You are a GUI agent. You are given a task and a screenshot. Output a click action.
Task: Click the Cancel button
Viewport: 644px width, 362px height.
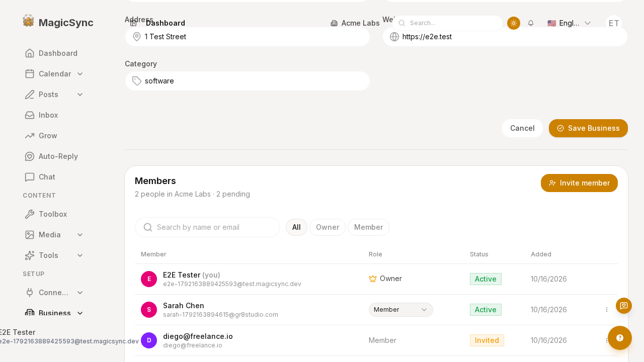click(x=522, y=128)
